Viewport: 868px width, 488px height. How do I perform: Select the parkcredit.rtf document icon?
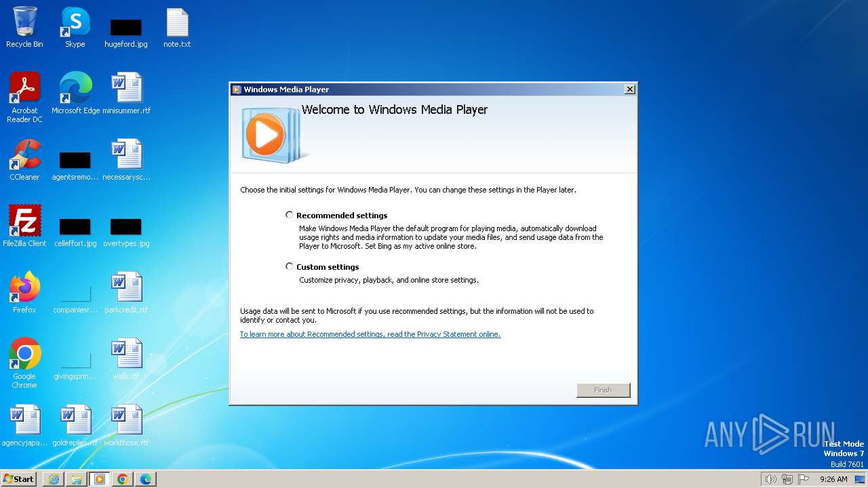coord(126,292)
